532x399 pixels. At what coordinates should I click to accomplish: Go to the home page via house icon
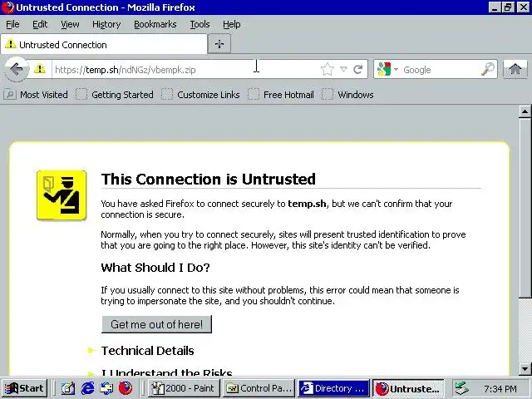pos(515,69)
